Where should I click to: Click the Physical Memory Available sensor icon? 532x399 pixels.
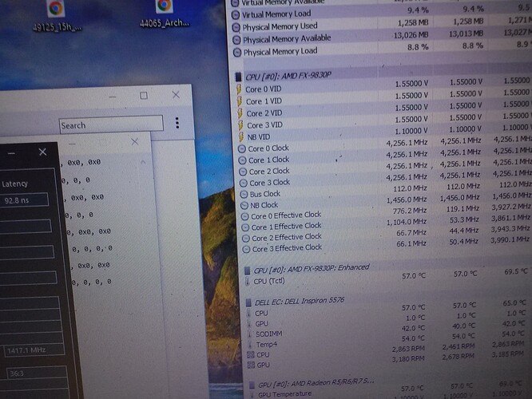coord(236,40)
